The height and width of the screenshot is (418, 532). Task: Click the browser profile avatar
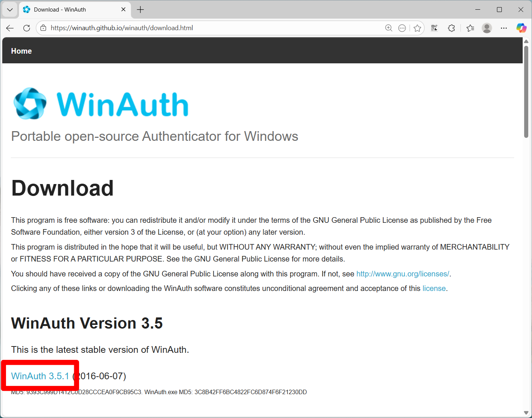487,28
